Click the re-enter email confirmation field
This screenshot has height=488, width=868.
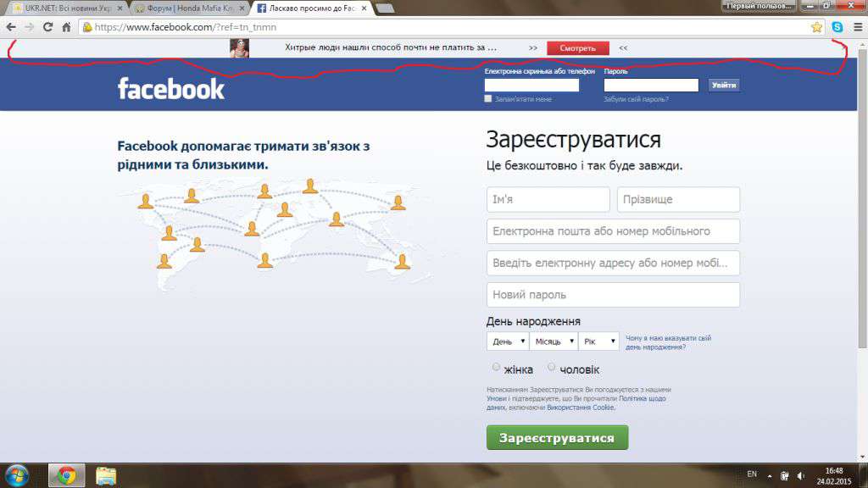(613, 263)
